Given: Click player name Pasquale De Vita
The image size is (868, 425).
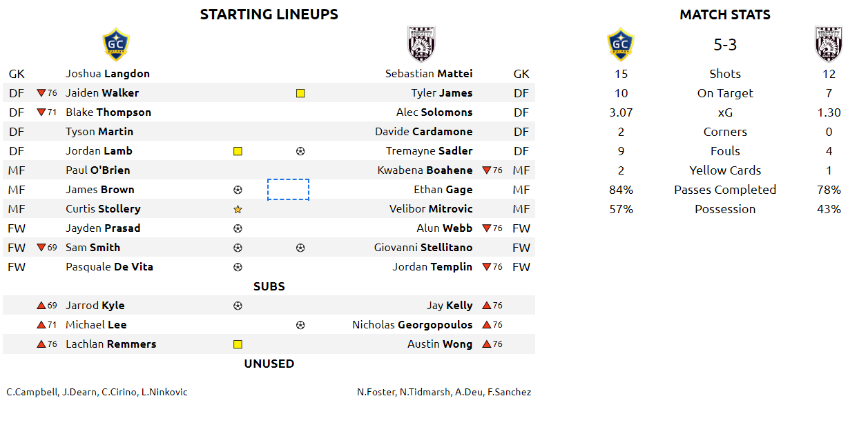Looking at the screenshot, I should point(109,267).
